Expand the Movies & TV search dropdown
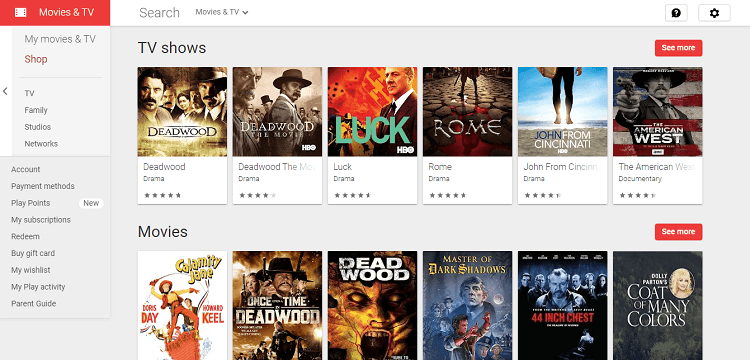 (x=222, y=12)
